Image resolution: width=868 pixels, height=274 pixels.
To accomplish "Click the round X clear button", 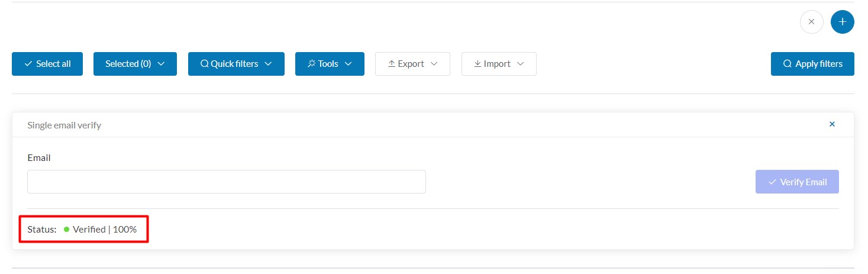I will [x=812, y=22].
